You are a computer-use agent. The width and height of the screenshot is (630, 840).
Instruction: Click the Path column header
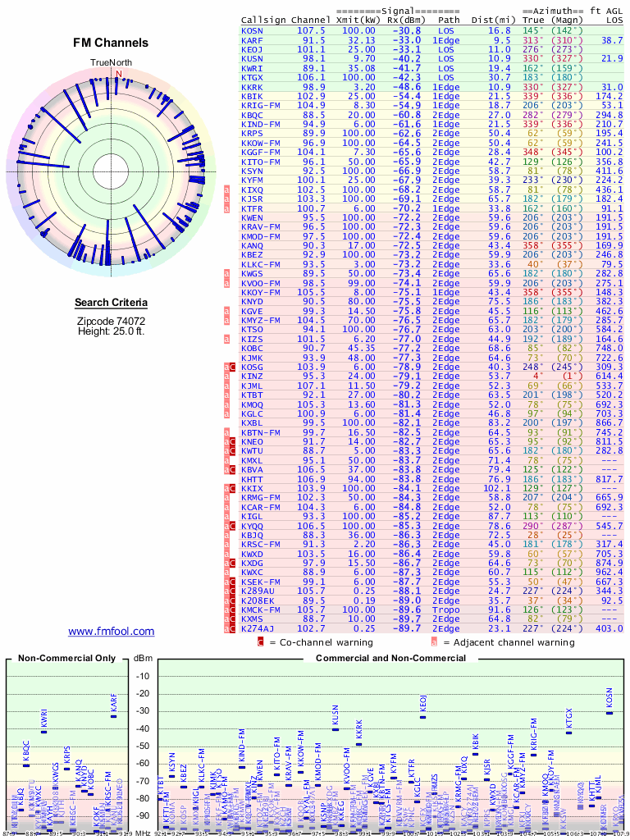(x=449, y=21)
